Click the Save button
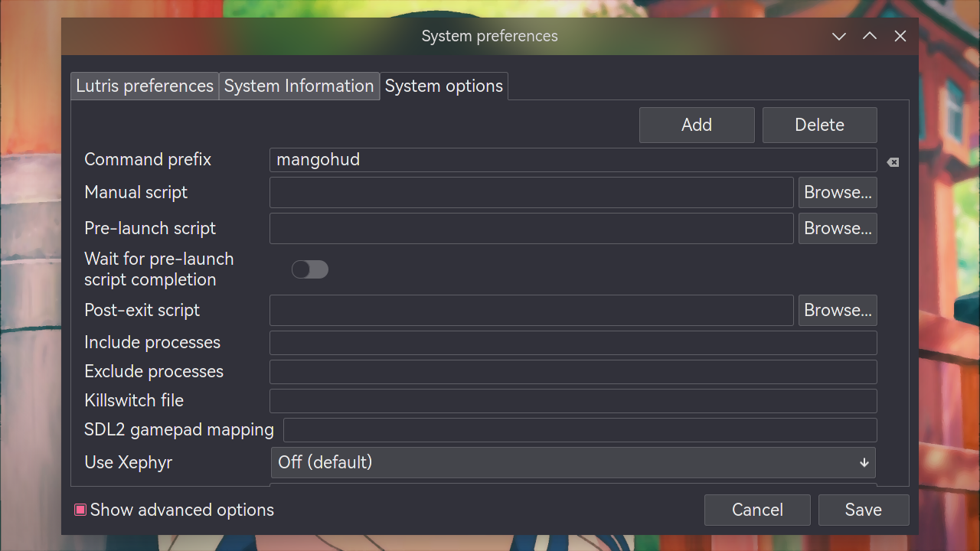This screenshot has height=551, width=980. [x=863, y=510]
